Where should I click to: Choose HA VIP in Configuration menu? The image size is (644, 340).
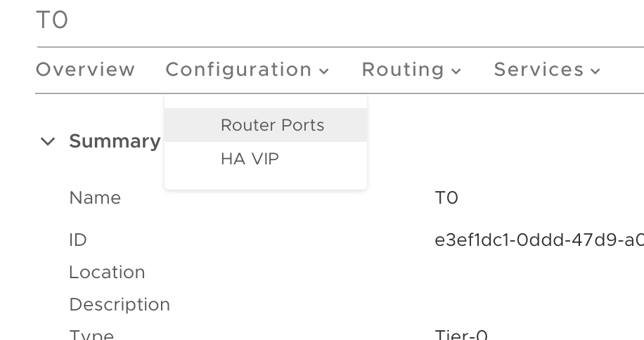(250, 159)
